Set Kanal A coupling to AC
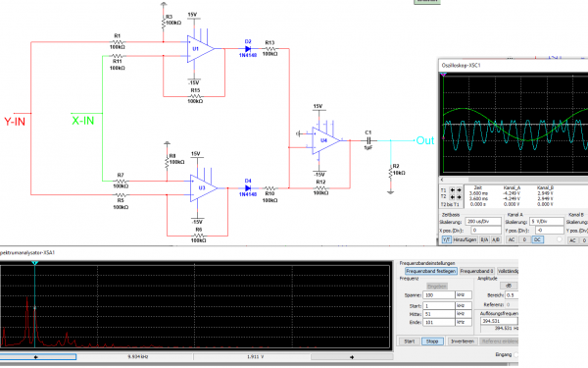Viewport: 588px width, 368px height. (x=512, y=239)
